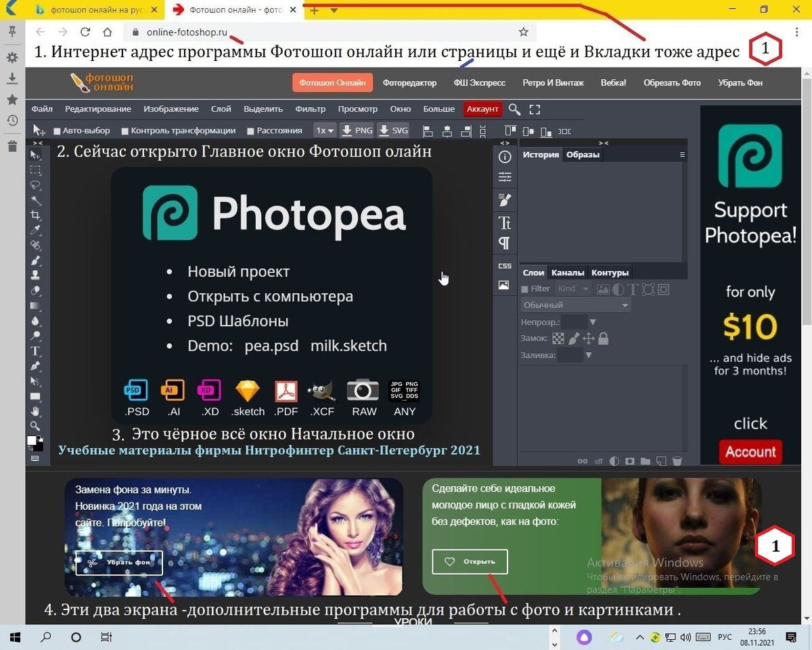Toggle fullscreen mode icon
The height and width of the screenshot is (650, 812).
(x=535, y=109)
